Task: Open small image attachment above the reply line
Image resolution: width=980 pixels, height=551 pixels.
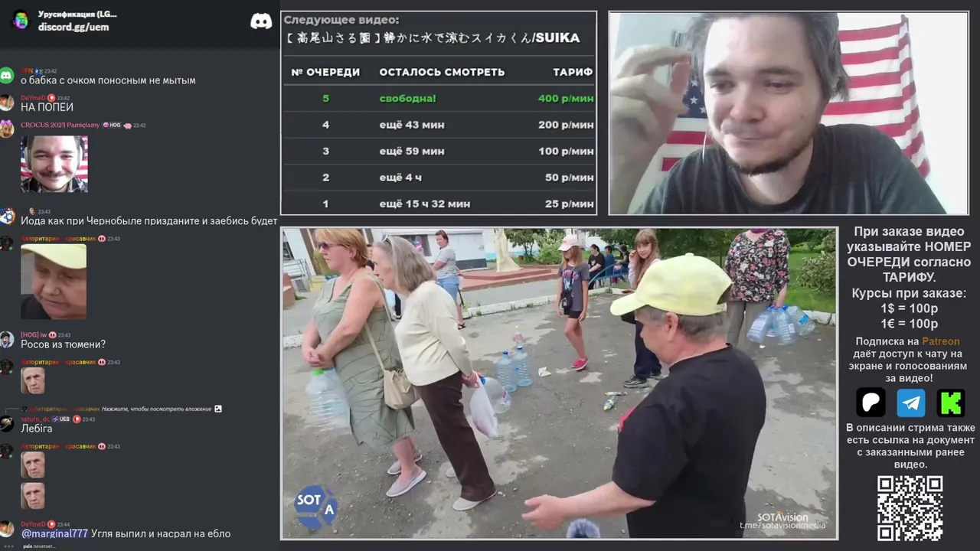Action: [x=32, y=380]
